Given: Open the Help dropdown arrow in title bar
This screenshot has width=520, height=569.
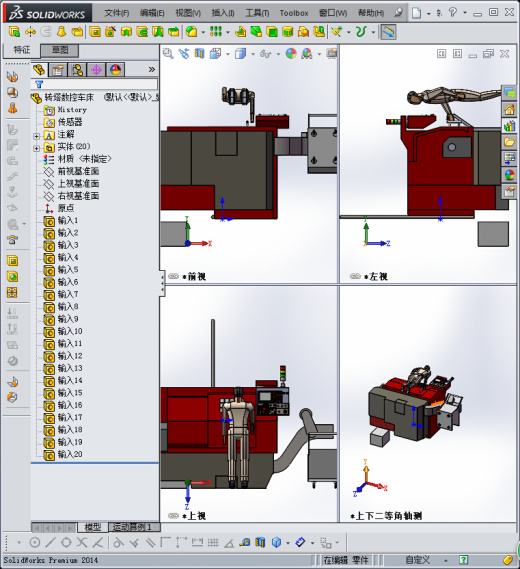Looking at the screenshot, I should [465, 13].
